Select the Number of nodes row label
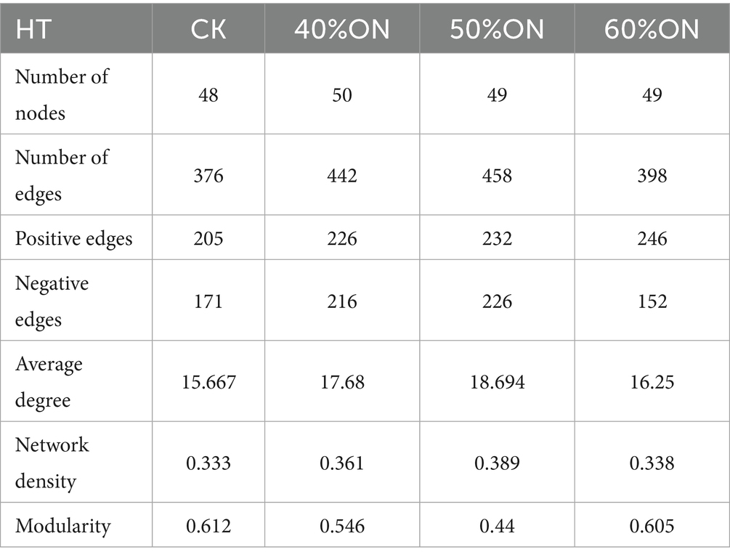The height and width of the screenshot is (560, 730). (x=62, y=94)
